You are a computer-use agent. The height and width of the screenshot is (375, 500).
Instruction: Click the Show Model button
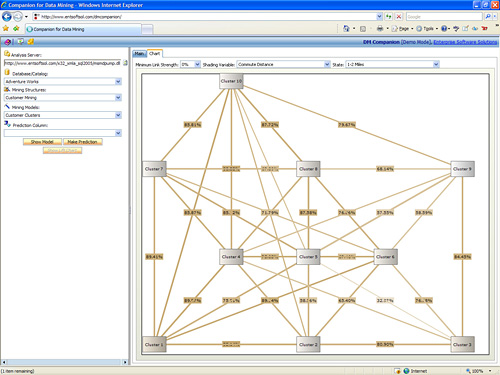(x=42, y=142)
